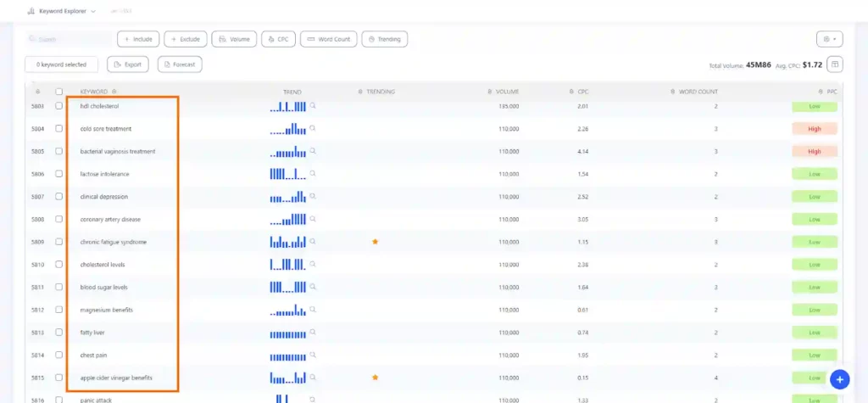Magnify the trend for fatty liver
The image size is (868, 403).
click(x=313, y=332)
